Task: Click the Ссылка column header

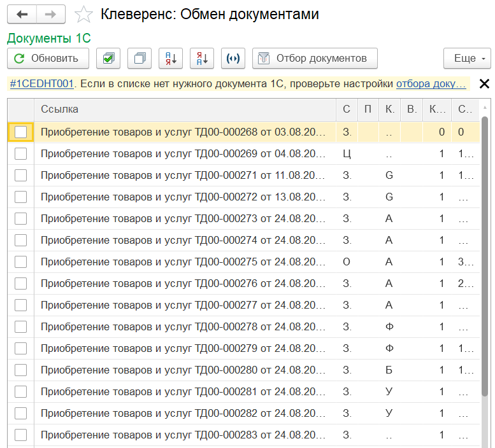Action: [185, 109]
